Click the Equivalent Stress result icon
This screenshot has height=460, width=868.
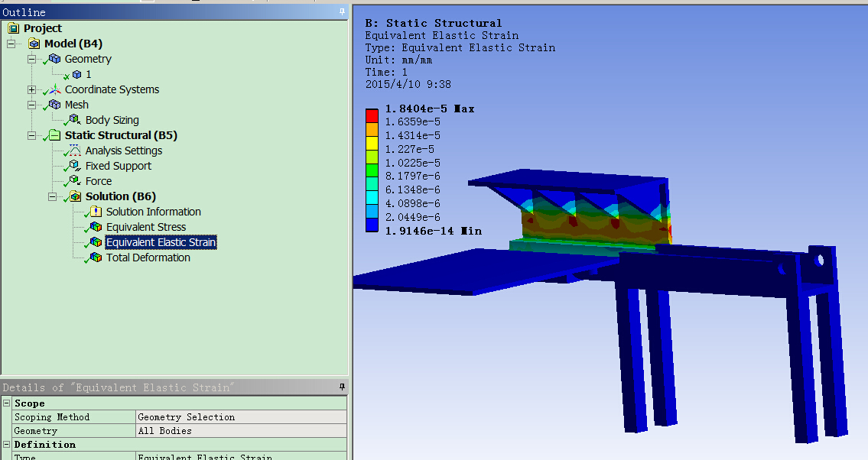96,227
